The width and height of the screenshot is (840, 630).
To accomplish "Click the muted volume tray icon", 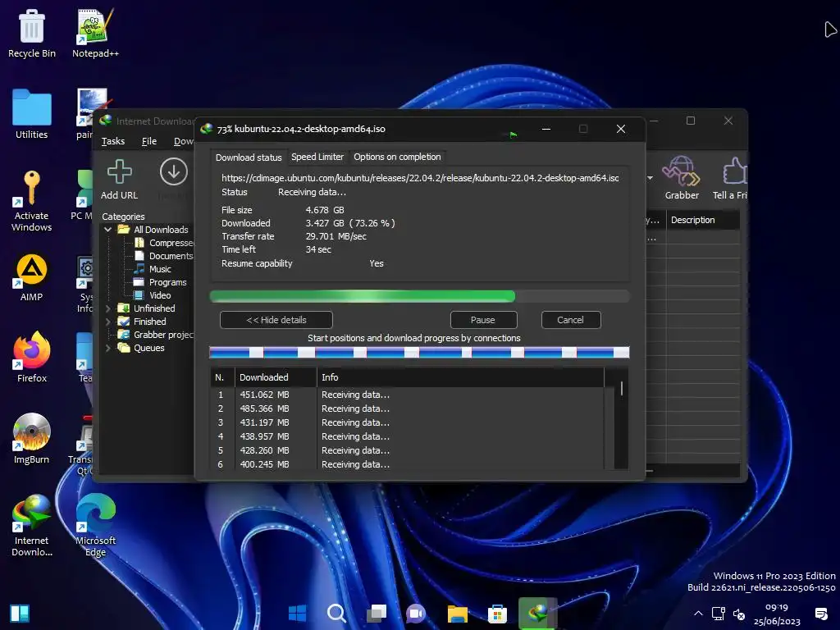I will click(x=739, y=614).
